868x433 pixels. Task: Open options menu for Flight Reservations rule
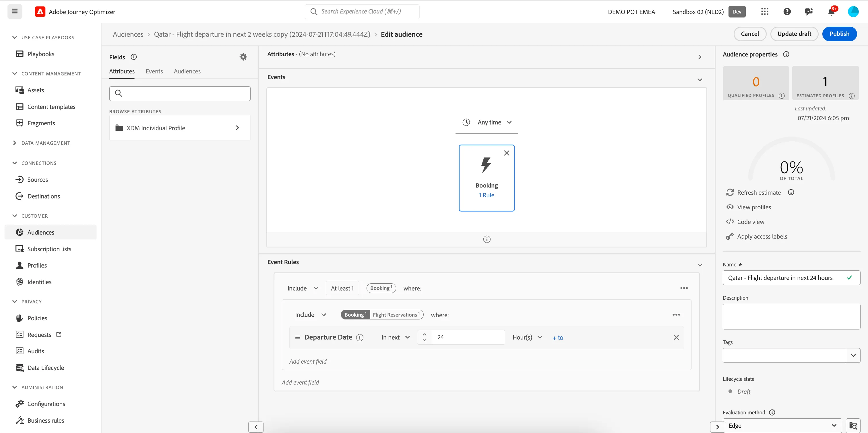pos(676,315)
